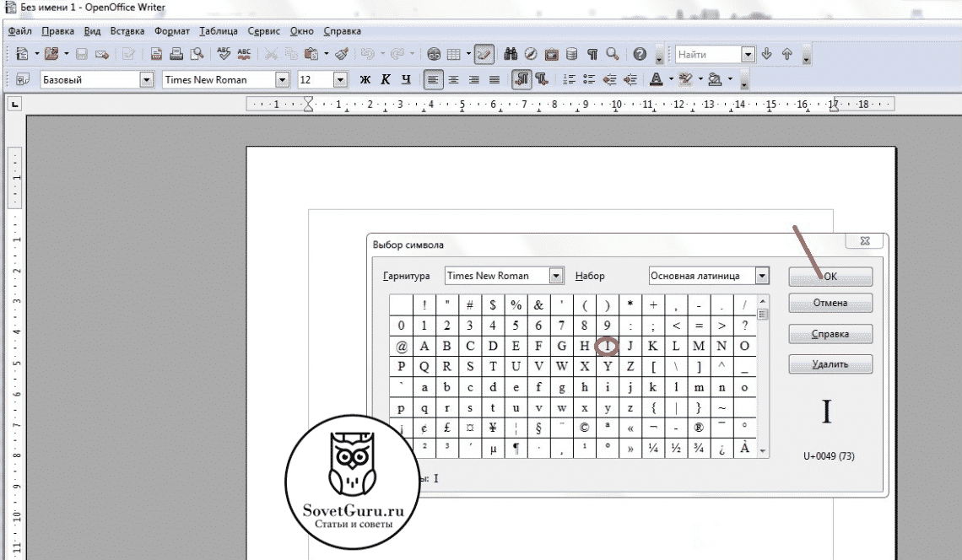This screenshot has width=962, height=560.
Task: Decrease indent icon
Action: coord(610,80)
